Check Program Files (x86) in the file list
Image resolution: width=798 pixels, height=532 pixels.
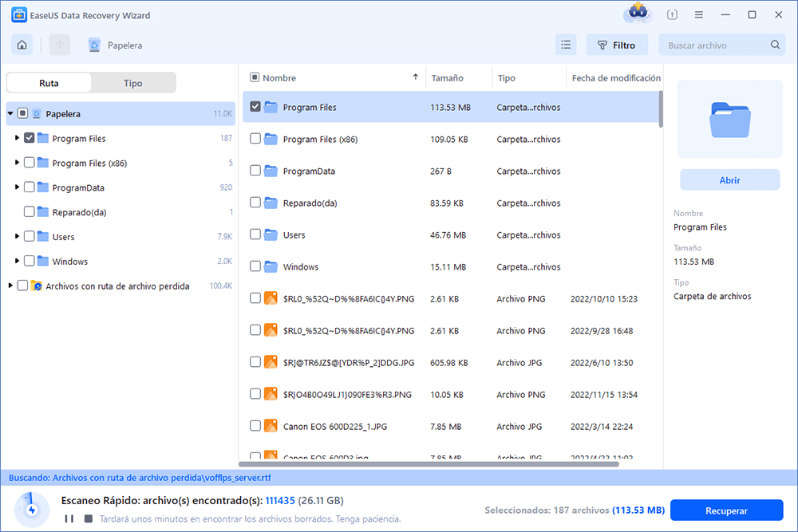tap(255, 138)
